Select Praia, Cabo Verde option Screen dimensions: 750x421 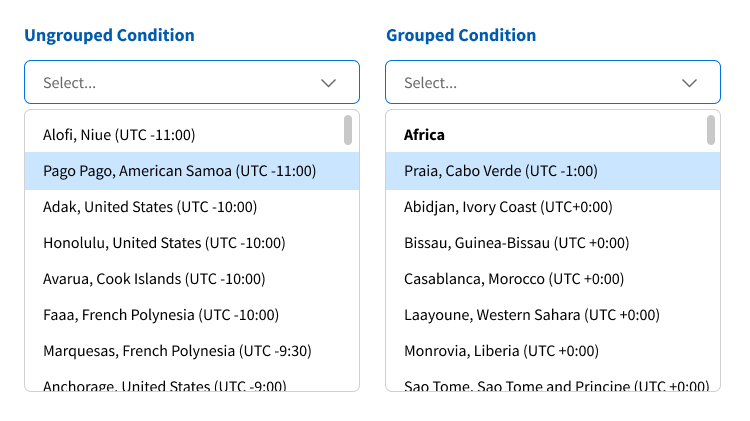[501, 171]
